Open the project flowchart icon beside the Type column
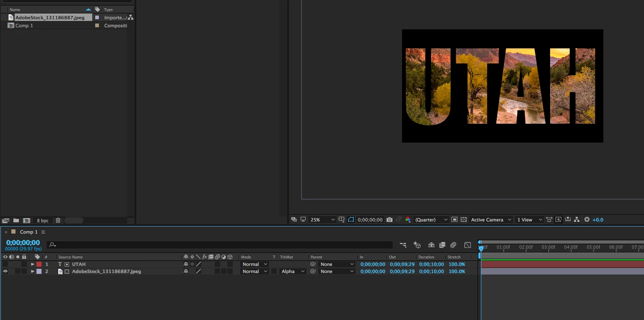Image resolution: width=644 pixels, height=320 pixels. pos(130,17)
